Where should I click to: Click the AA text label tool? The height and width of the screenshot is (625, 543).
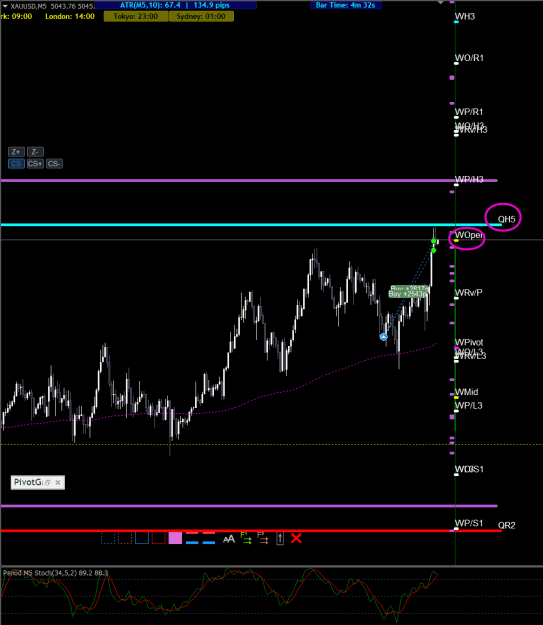[229, 539]
